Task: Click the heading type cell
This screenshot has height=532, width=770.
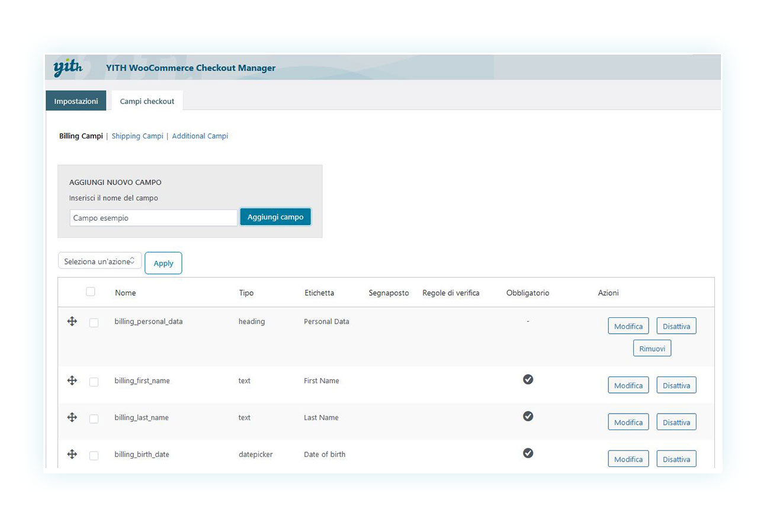Action: [252, 321]
